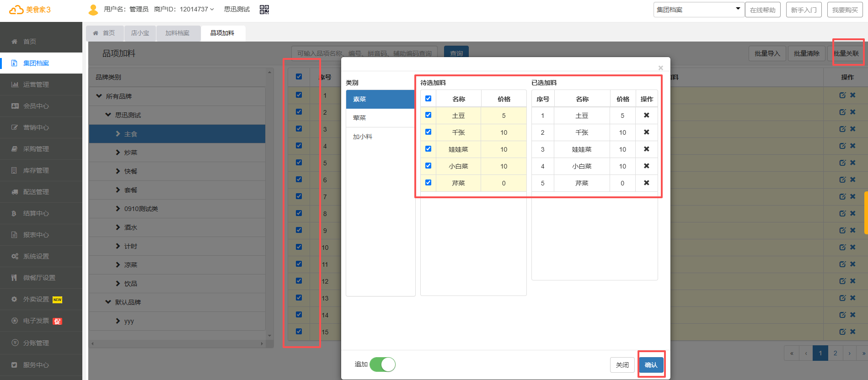Viewport: 868px width, 380px height.
Task: Open 系统设置 from the sidebar
Action: [x=36, y=256]
